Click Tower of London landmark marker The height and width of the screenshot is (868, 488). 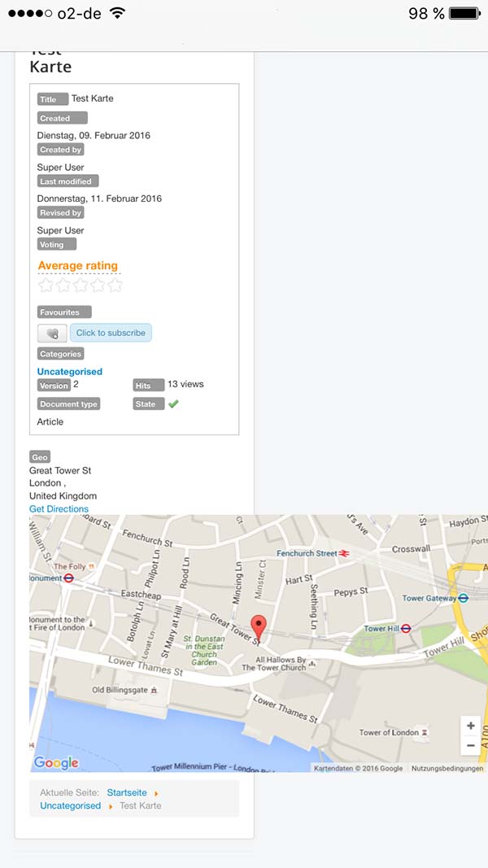[425, 732]
